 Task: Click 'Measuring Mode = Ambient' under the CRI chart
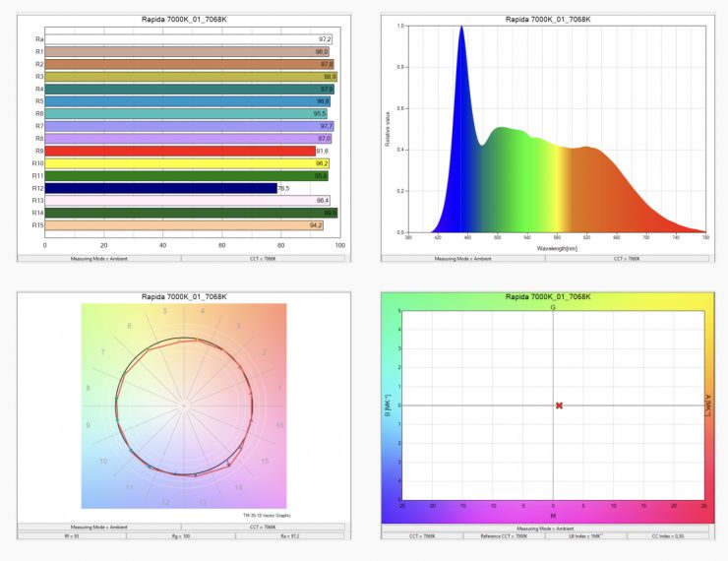(99, 259)
